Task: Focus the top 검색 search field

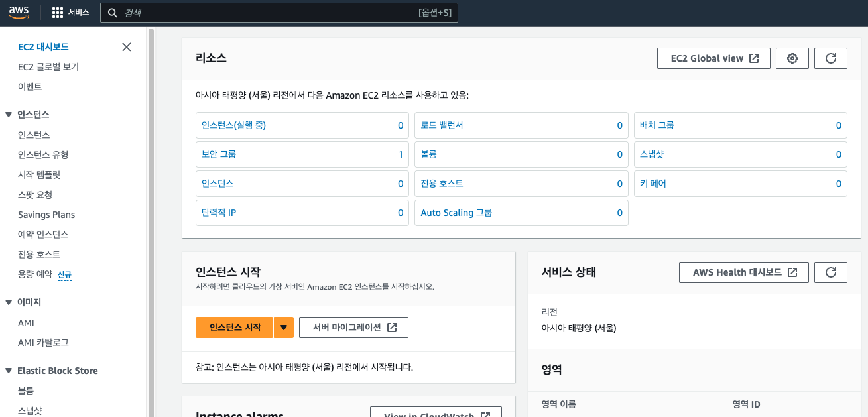Action: (279, 13)
